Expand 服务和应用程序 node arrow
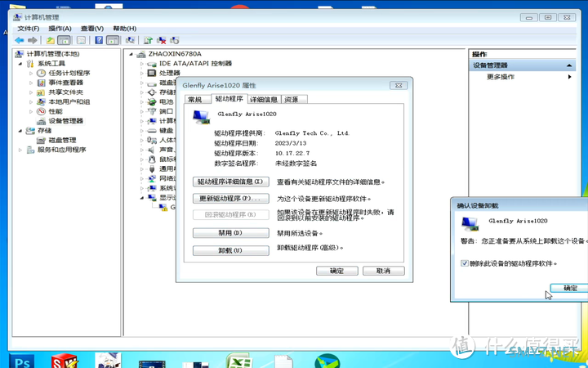The image size is (588, 368). tap(20, 150)
